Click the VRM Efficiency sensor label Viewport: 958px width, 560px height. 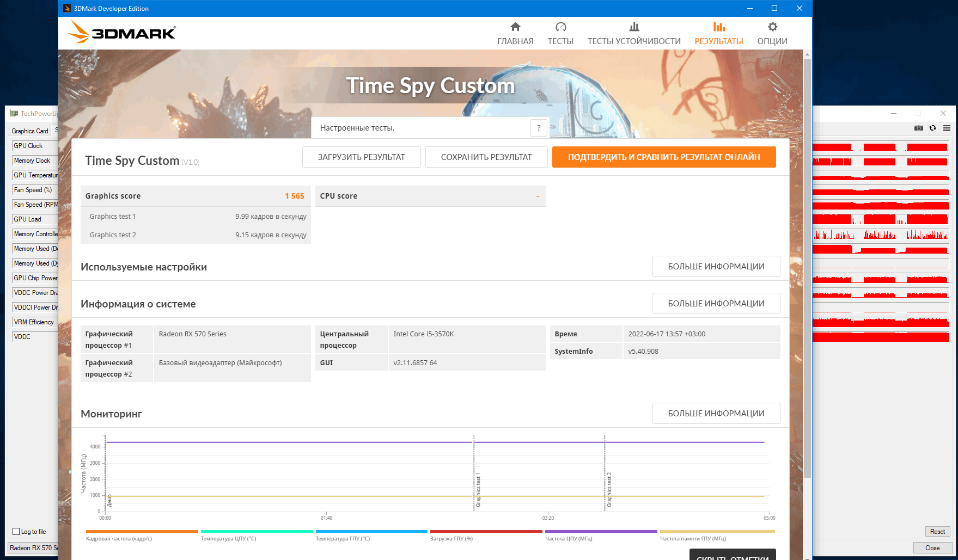[x=34, y=322]
